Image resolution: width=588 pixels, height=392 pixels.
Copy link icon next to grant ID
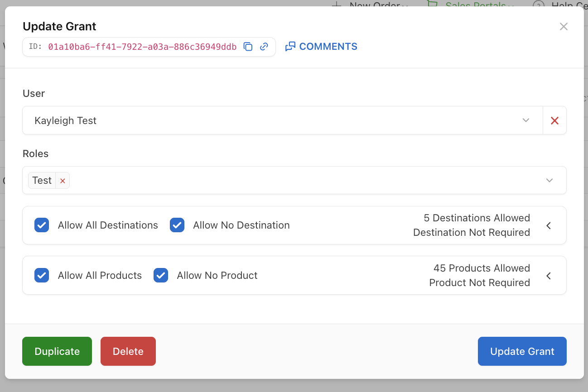264,47
